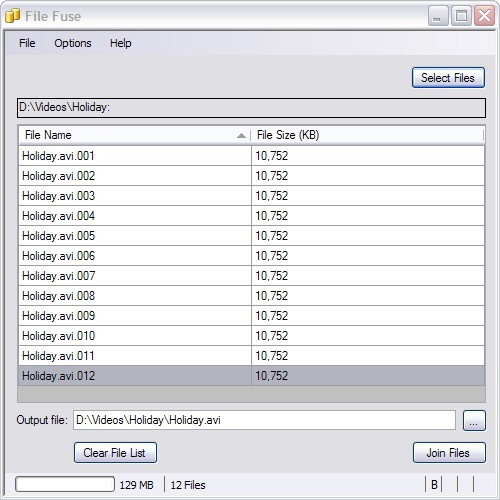The height and width of the screenshot is (500, 500).
Task: Open the Help menu
Action: click(x=121, y=43)
